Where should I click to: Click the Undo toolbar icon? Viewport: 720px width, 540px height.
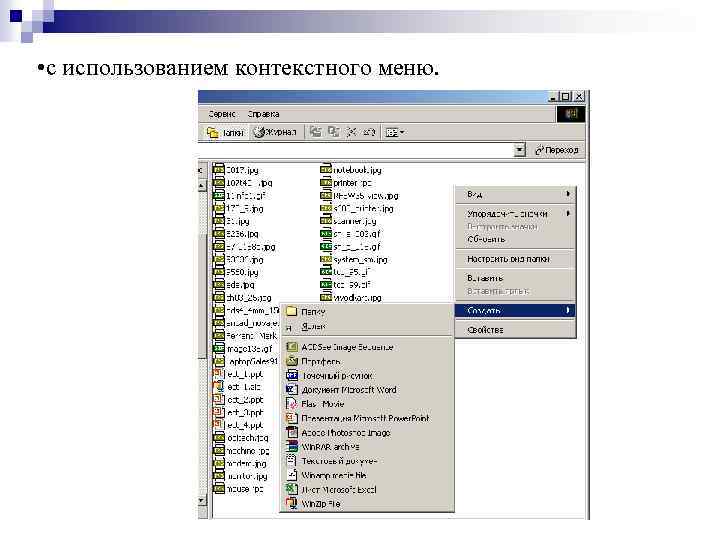[x=369, y=132]
